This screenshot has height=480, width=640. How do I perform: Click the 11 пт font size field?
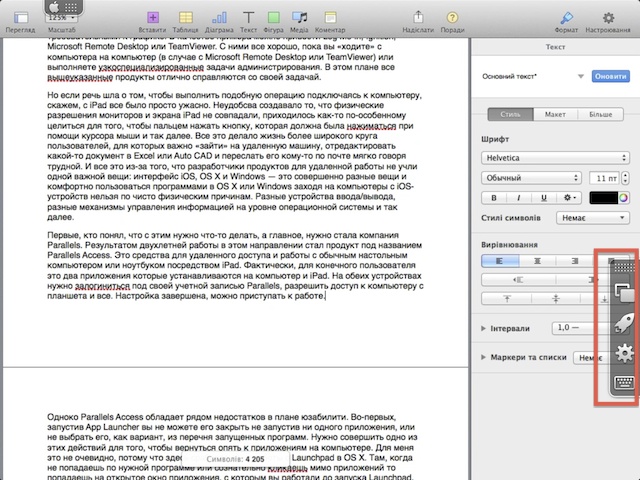(x=604, y=178)
